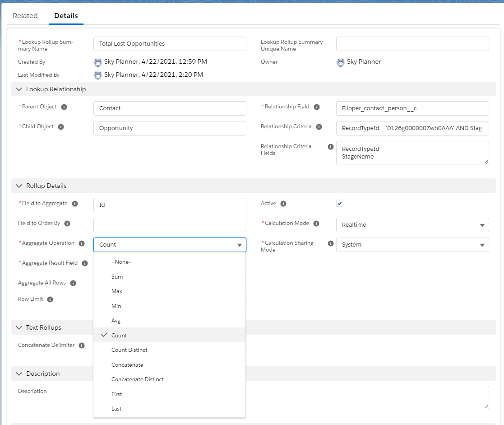Open the Owner Sky Planner link

(364, 61)
